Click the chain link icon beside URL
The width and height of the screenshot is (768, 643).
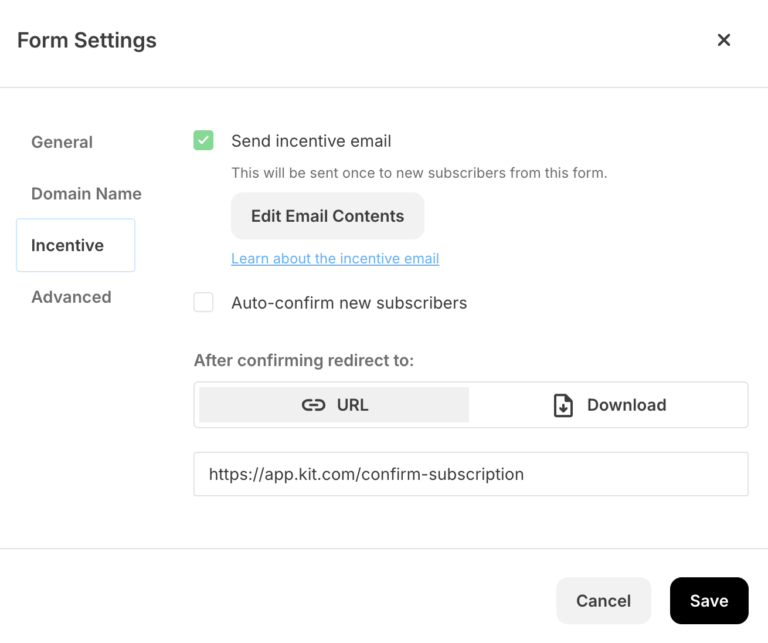[x=313, y=405]
